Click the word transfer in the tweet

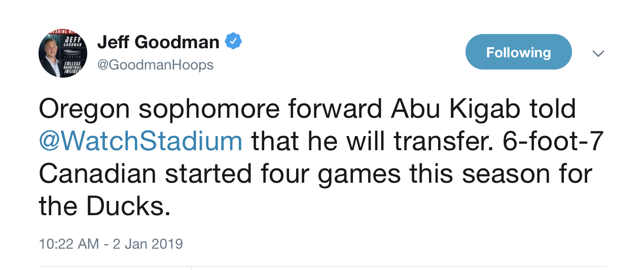pos(441,142)
